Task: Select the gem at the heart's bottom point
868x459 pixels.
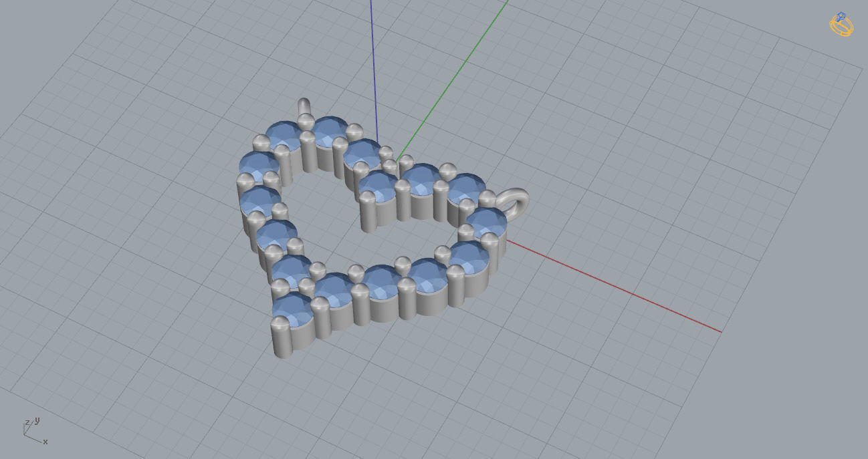Action: click(x=293, y=308)
